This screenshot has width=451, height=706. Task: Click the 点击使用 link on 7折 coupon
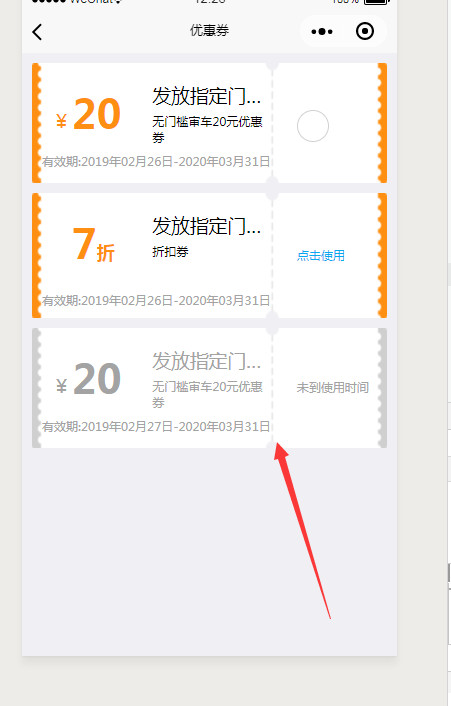coord(320,255)
